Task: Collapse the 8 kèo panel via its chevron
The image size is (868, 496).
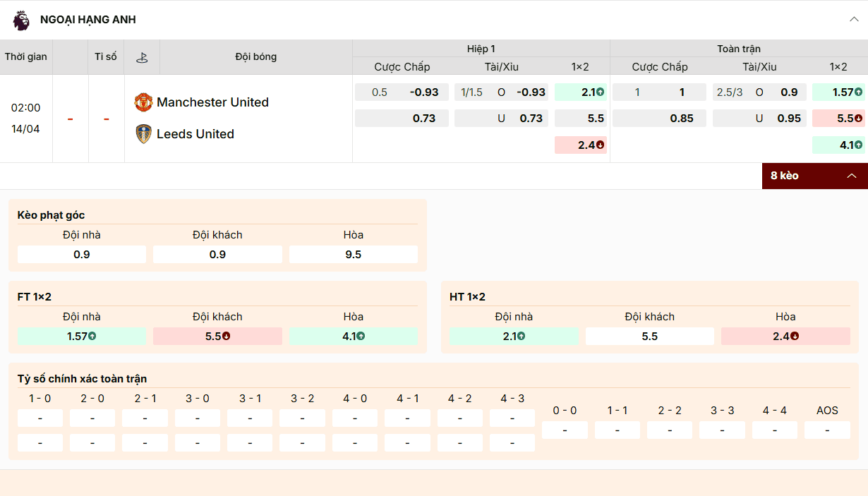Action: coord(852,176)
